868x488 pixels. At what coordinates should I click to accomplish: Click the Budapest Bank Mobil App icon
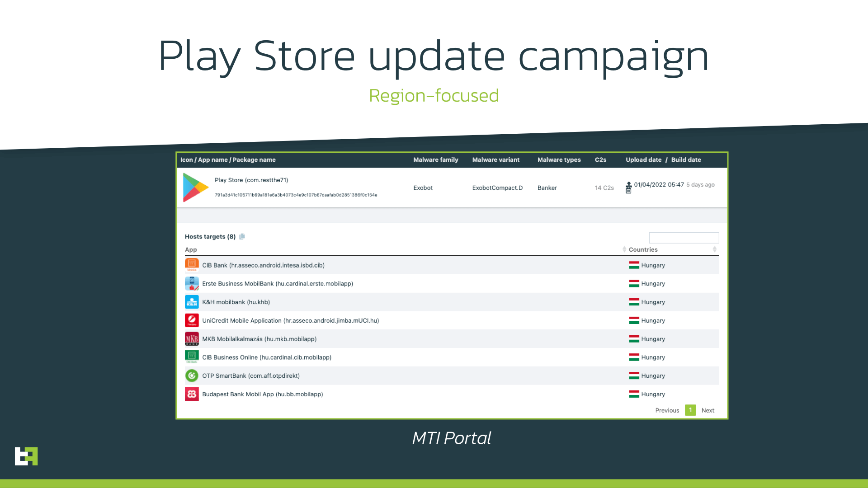[192, 394]
